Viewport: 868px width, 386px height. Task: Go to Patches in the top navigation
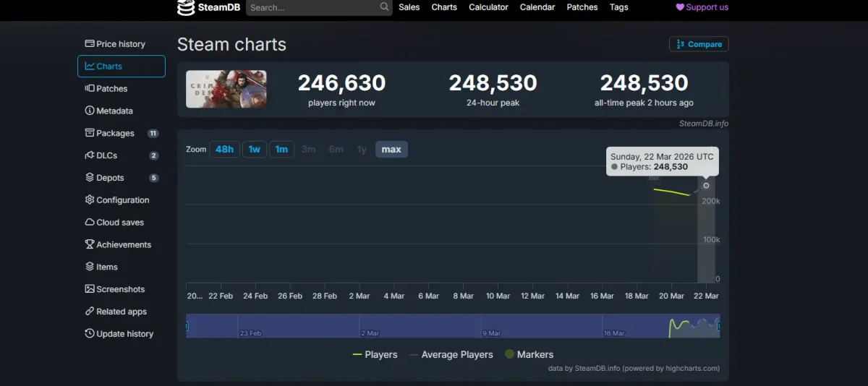[582, 7]
